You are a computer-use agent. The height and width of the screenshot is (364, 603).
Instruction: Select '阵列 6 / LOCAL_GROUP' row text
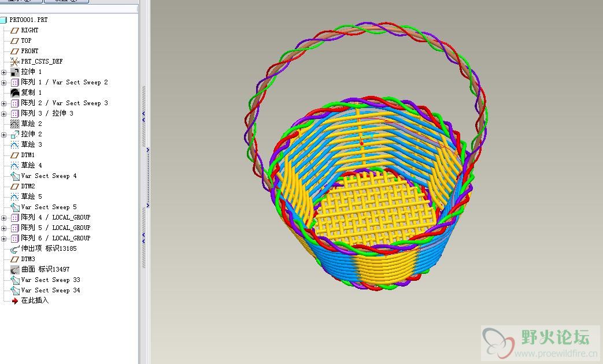(x=56, y=238)
